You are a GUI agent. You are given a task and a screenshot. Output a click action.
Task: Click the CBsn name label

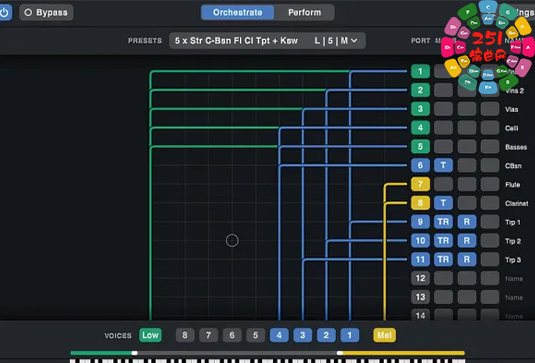coord(513,166)
